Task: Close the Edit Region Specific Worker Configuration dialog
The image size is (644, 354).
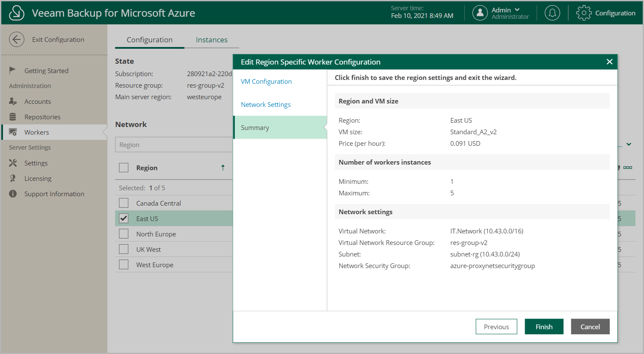Action: tap(609, 62)
